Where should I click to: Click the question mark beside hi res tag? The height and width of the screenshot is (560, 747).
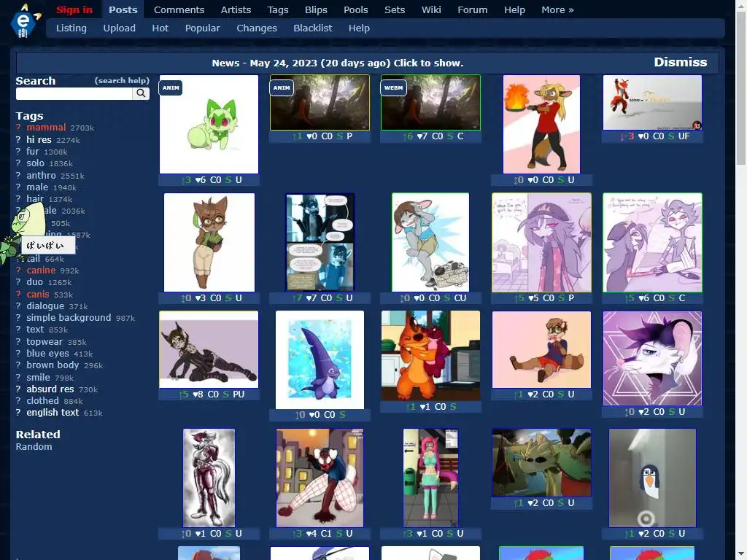pyautogui.click(x=18, y=139)
